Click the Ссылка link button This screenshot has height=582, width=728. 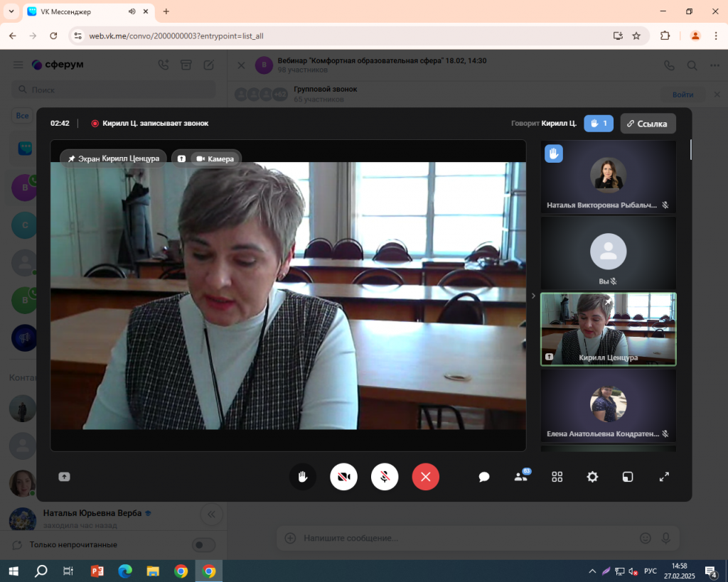[x=648, y=124]
